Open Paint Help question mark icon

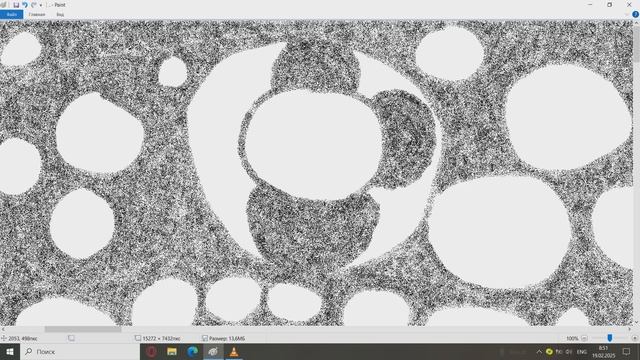tap(635, 14)
